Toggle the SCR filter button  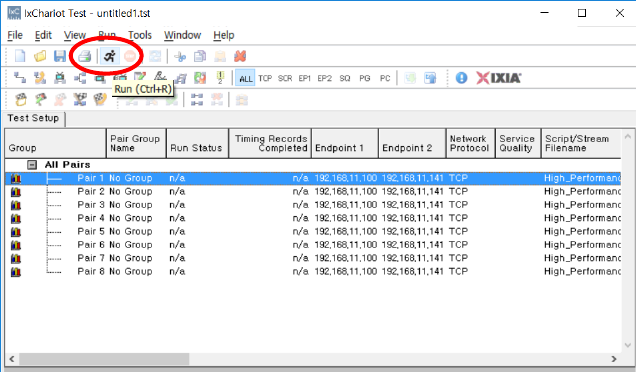coord(285,78)
